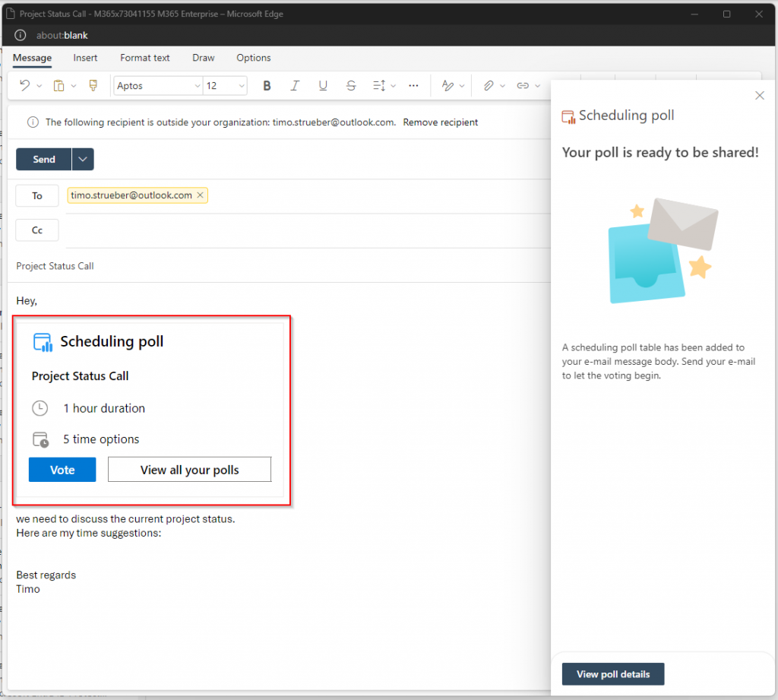
Task: Click the Undo icon
Action: [x=25, y=86]
